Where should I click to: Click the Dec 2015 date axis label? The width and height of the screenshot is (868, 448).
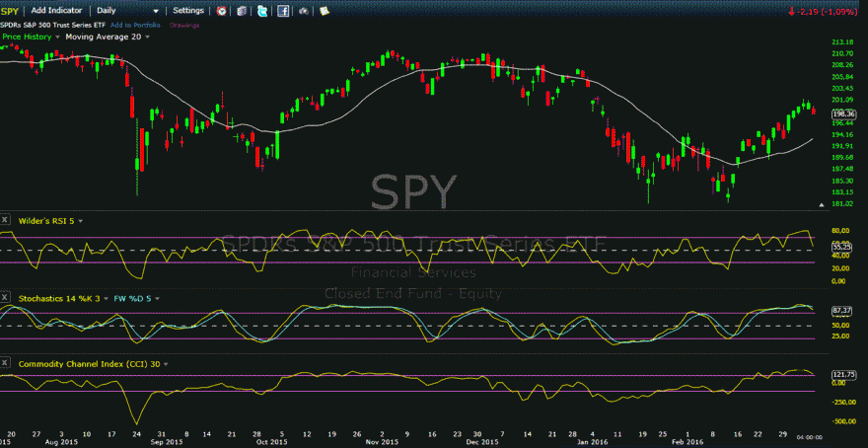pos(481,442)
